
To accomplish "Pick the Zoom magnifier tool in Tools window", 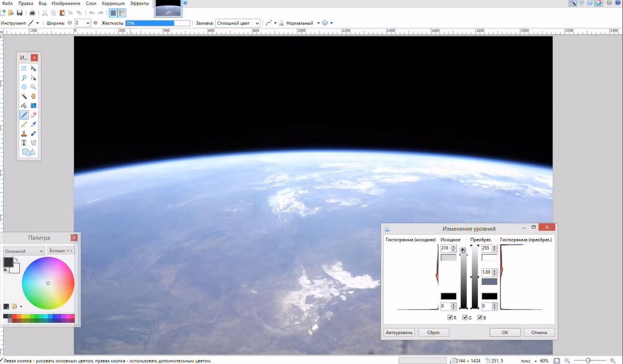I will pyautogui.click(x=33, y=87).
